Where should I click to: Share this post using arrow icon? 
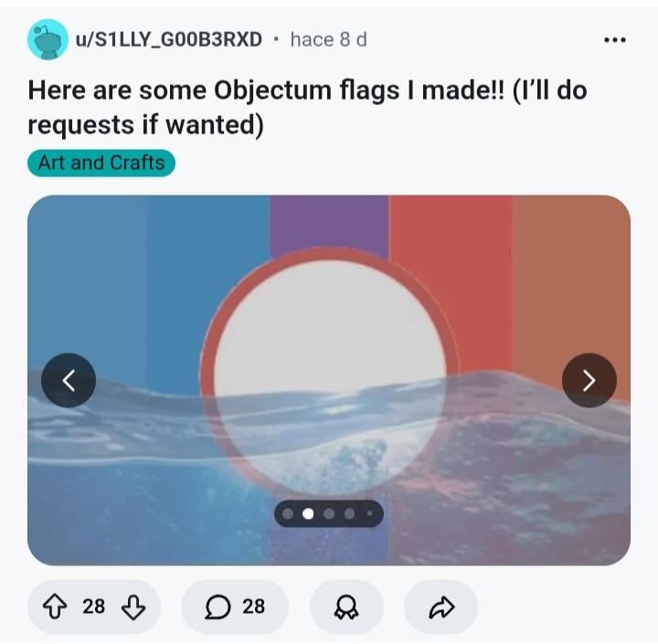coord(441,607)
